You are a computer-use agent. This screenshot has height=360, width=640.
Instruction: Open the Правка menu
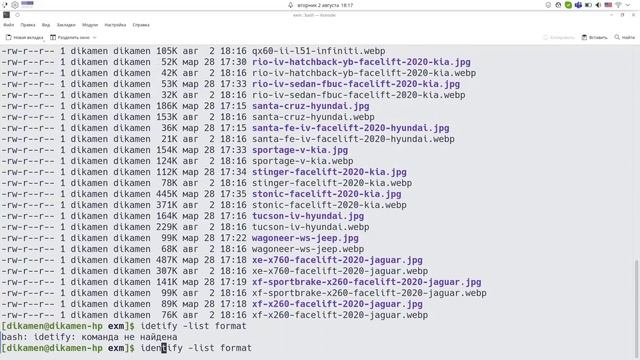(28, 25)
